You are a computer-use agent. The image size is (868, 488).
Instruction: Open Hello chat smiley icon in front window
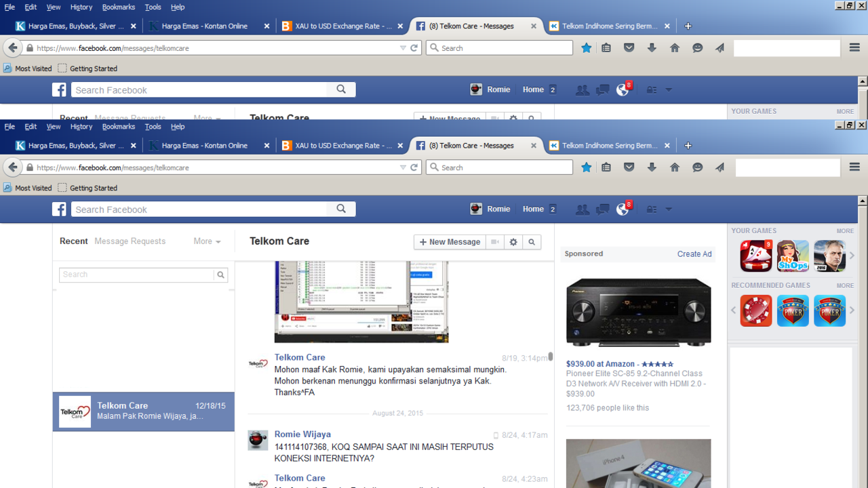pyautogui.click(x=697, y=167)
